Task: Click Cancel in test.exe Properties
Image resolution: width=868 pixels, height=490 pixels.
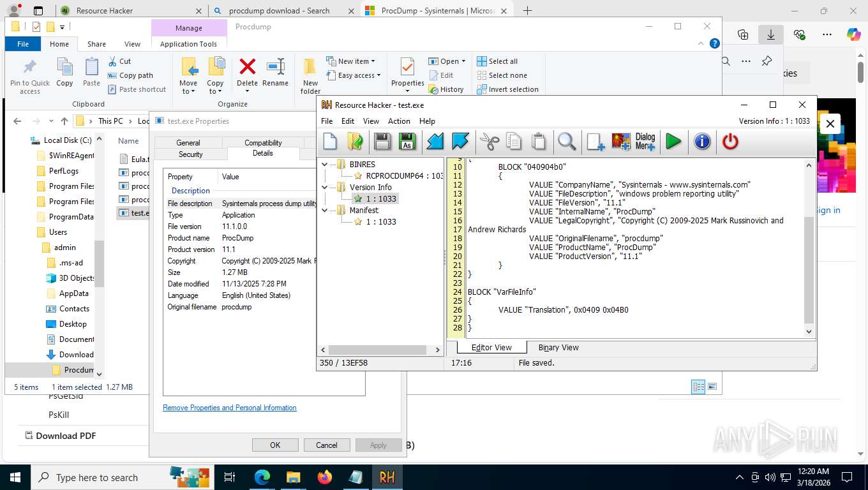Action: pyautogui.click(x=327, y=445)
